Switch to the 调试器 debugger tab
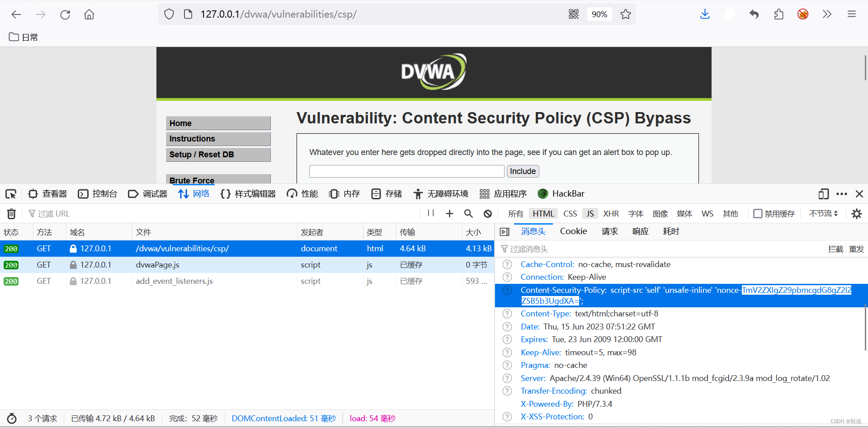Image resolution: width=868 pixels, height=428 pixels. click(147, 194)
